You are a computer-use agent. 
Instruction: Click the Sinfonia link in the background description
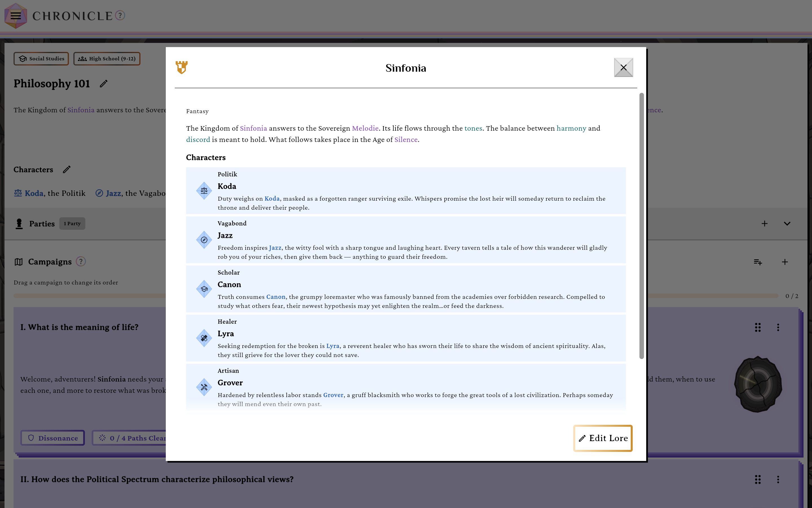click(81, 110)
